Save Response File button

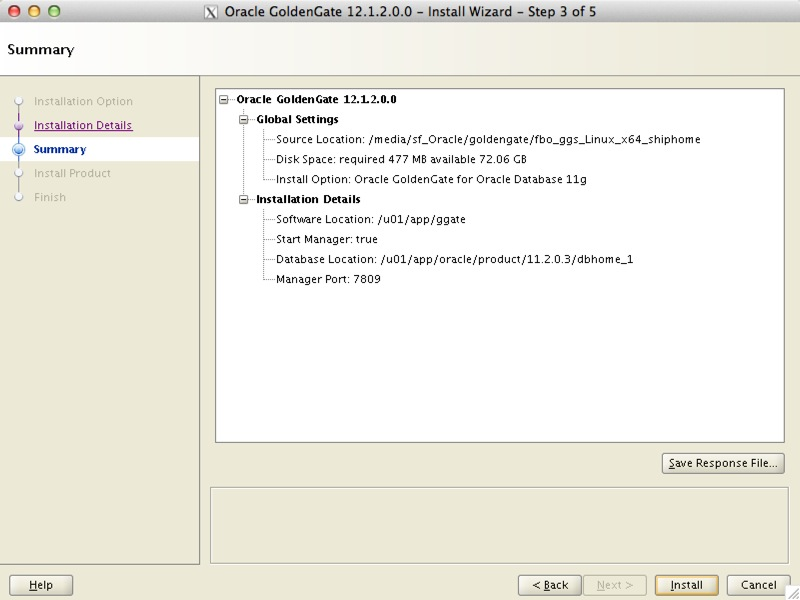pos(723,463)
